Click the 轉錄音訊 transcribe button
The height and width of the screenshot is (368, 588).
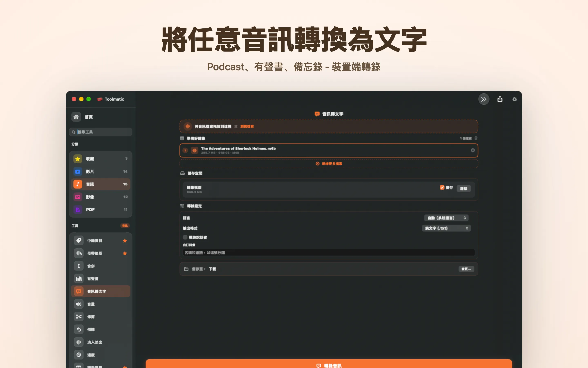coord(329,364)
